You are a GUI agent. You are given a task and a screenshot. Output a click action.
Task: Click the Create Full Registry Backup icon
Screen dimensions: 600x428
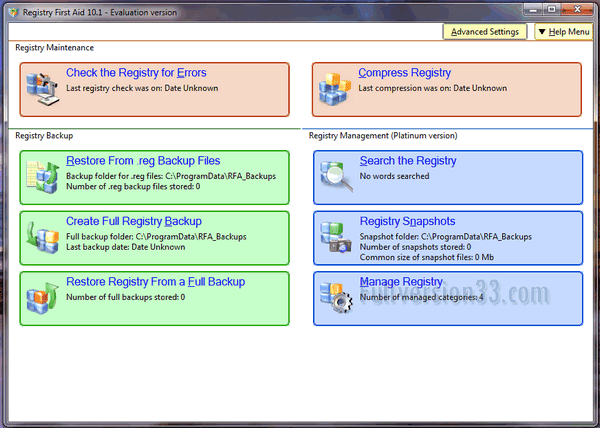[x=43, y=238]
